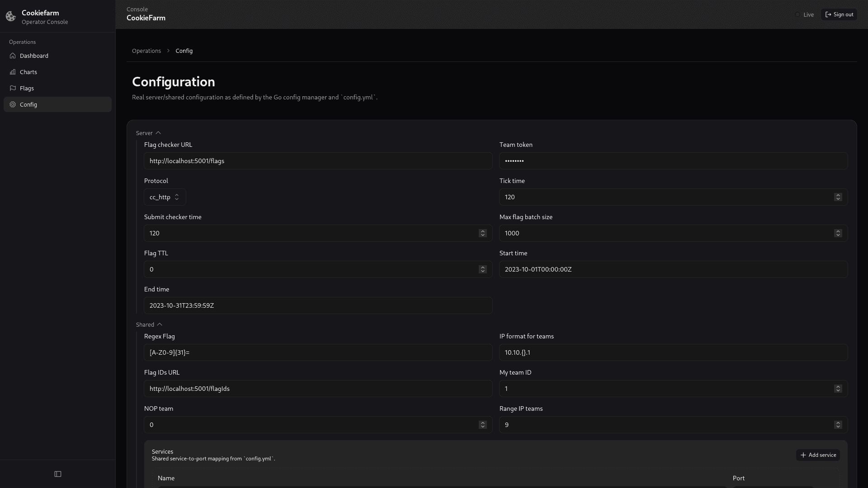Image resolution: width=868 pixels, height=488 pixels.
Task: Click the Config gear icon in sidebar
Action: coord(13,104)
